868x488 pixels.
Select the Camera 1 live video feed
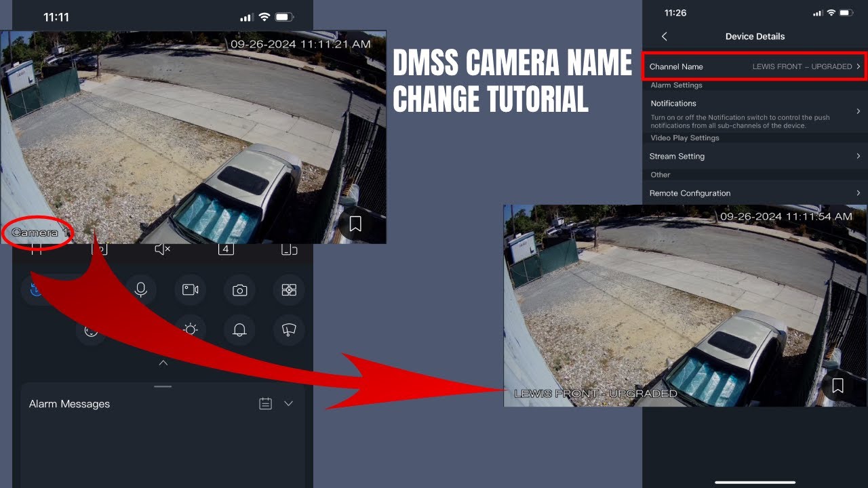pyautogui.click(x=193, y=137)
